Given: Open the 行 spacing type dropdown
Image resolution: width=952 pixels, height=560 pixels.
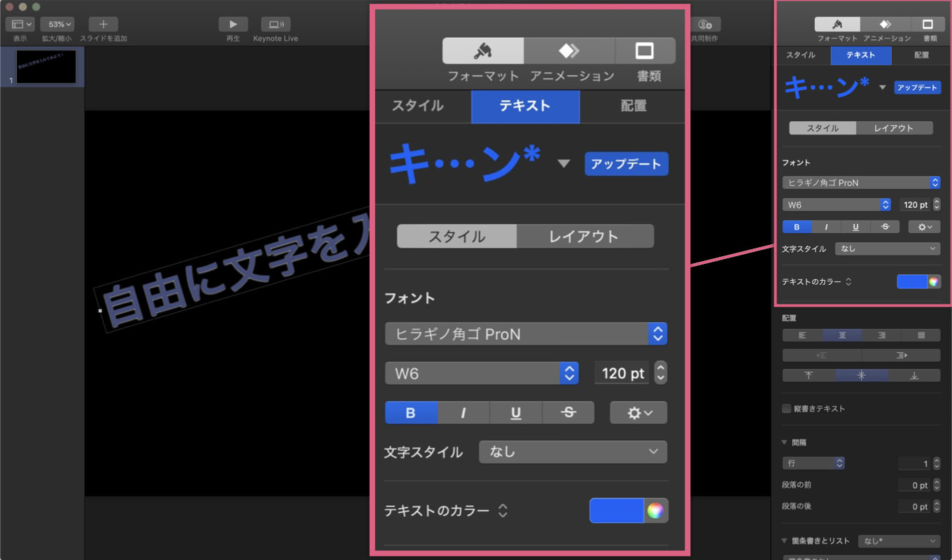Looking at the screenshot, I should click(x=813, y=463).
